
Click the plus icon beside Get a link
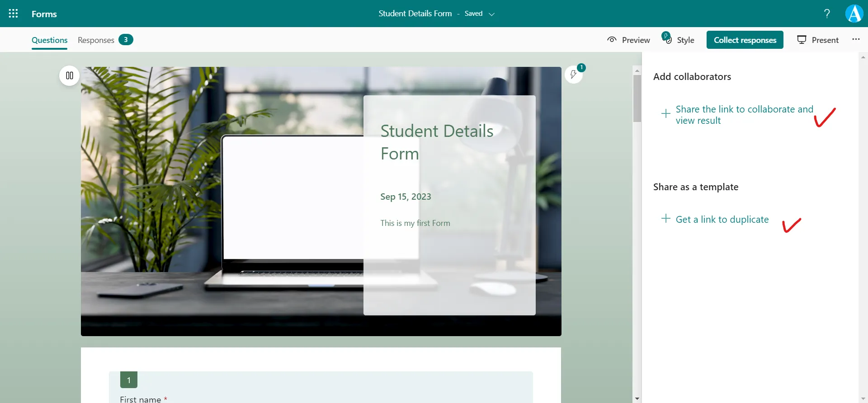tap(665, 219)
